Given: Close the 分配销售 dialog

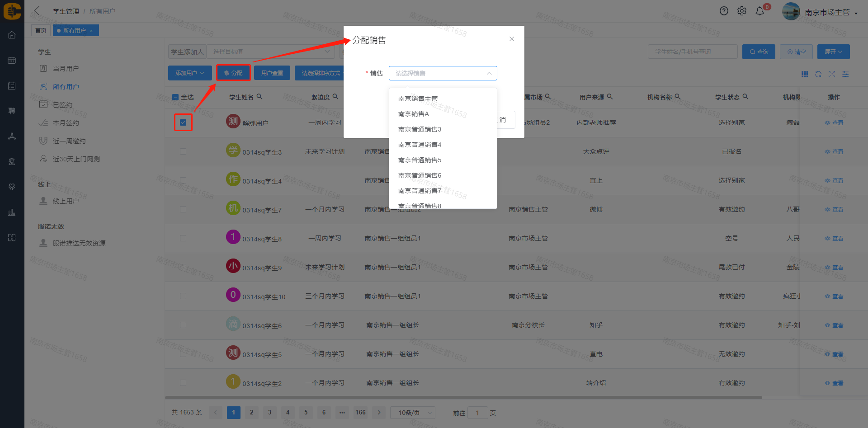Looking at the screenshot, I should coord(512,39).
